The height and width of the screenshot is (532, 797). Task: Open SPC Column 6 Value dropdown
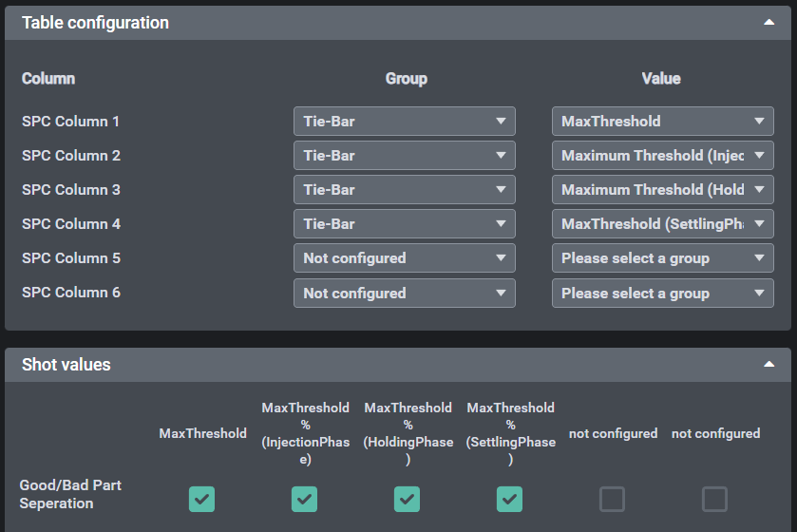point(662,294)
